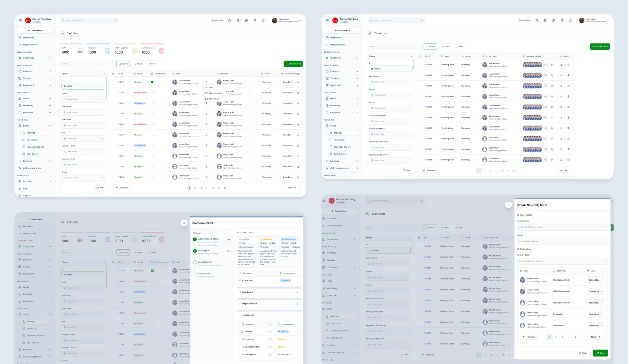Click the Please Enter Team Name field
Image resolution: width=628 pixels, height=364 pixels.
562,227
